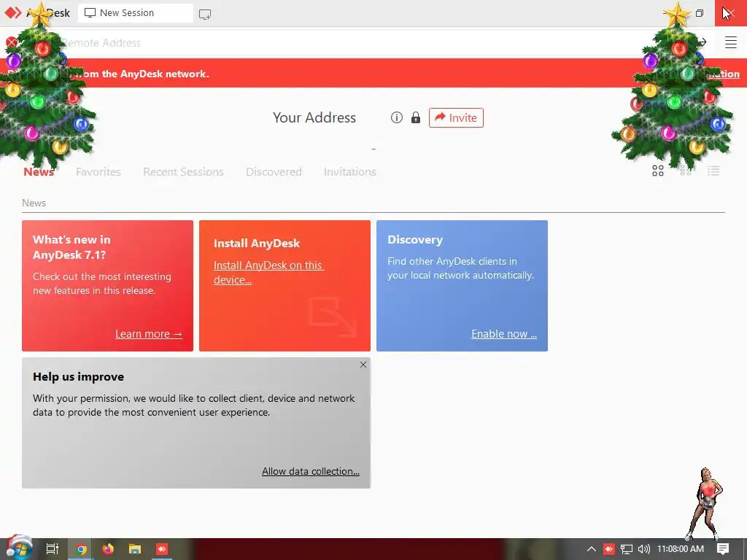Open the volume control in system tray
The width and height of the screenshot is (747, 560).
click(643, 549)
